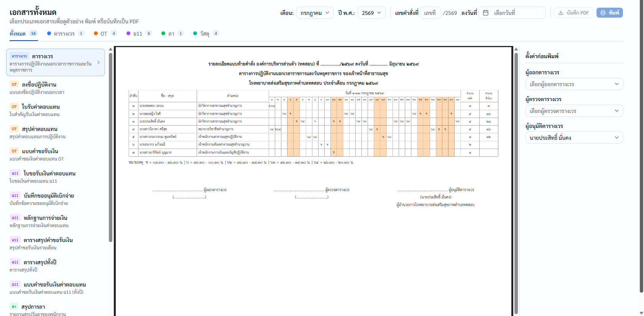The height and width of the screenshot is (316, 644).
Task: Click the ฉ11 badge beside ใบขอรับเงินค่าตอบแทน
Action: [x=15, y=173]
